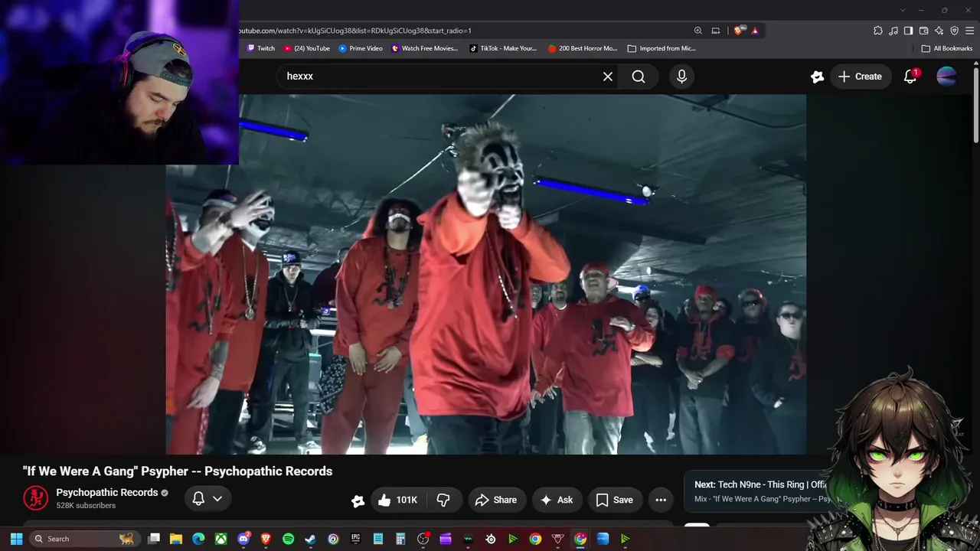Open the Brave Wallet icon
Viewport: 980px width, 551px height.
(924, 31)
